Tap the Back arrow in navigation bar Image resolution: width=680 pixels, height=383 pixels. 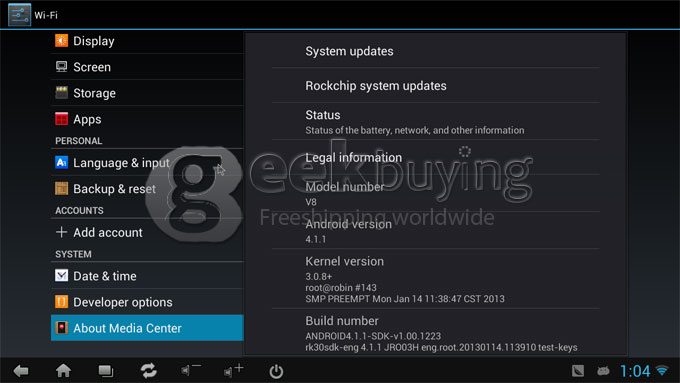pos(21,371)
